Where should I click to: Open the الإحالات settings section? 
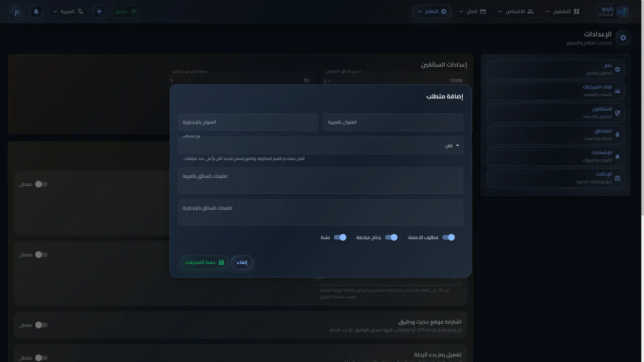pos(555,178)
